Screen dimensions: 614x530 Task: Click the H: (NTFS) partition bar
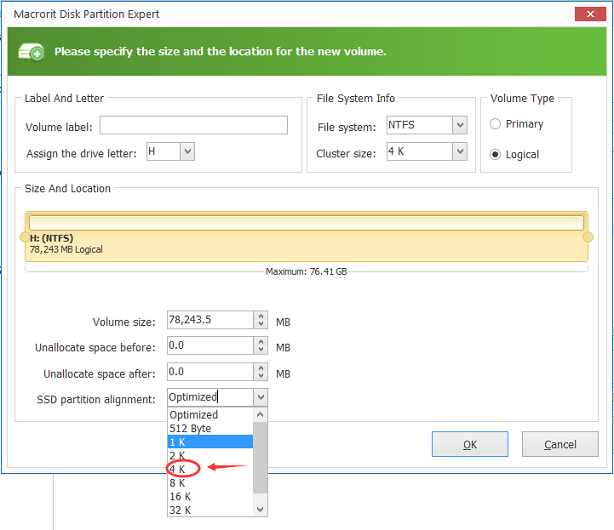(x=307, y=237)
